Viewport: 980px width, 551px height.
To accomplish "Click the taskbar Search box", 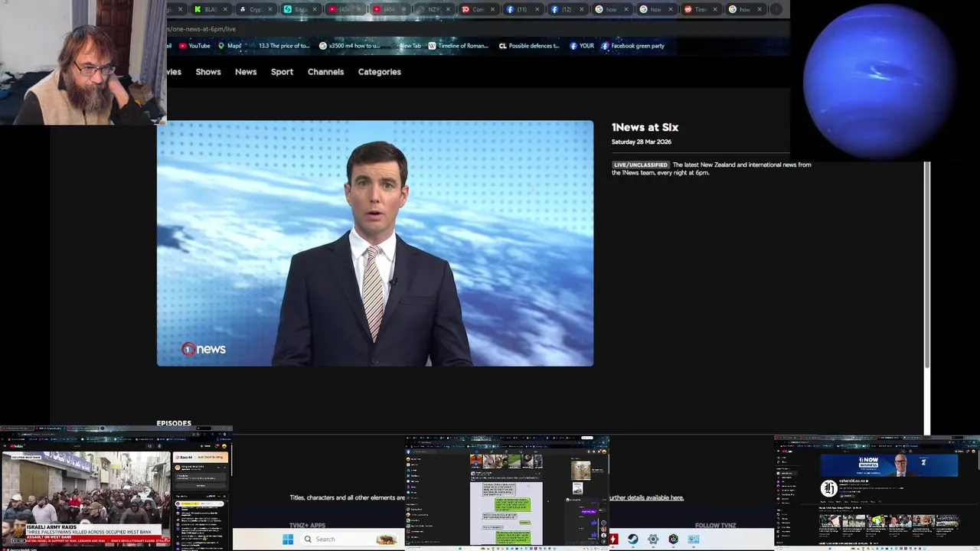I will (348, 539).
